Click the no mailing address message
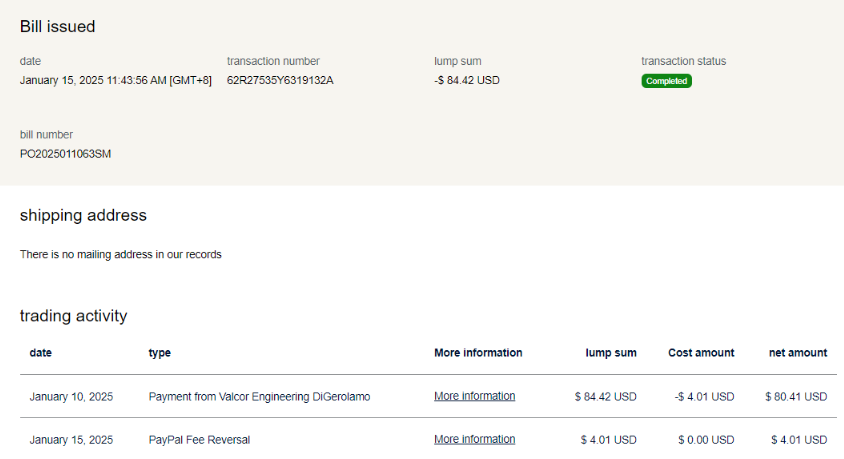 click(x=120, y=254)
